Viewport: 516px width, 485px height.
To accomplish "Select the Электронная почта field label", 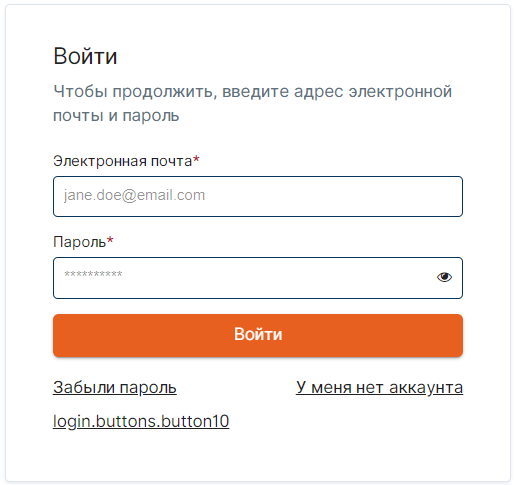I will (122, 161).
